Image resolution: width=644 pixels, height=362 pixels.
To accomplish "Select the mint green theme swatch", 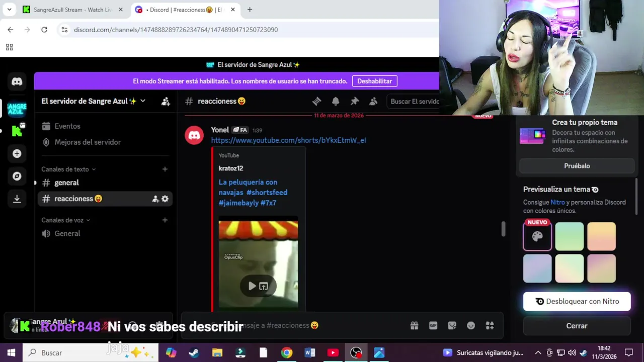I will click(570, 236).
